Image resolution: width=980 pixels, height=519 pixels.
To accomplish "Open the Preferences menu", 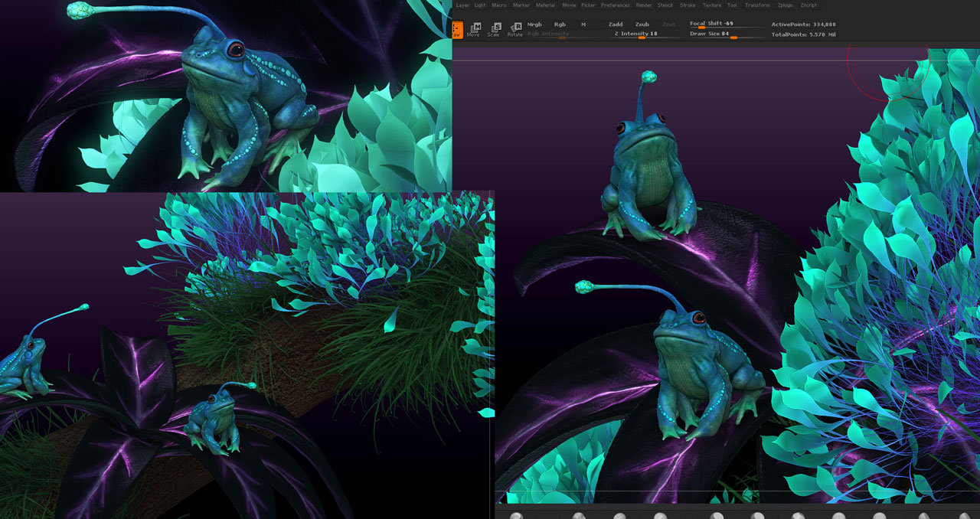I will click(x=616, y=5).
